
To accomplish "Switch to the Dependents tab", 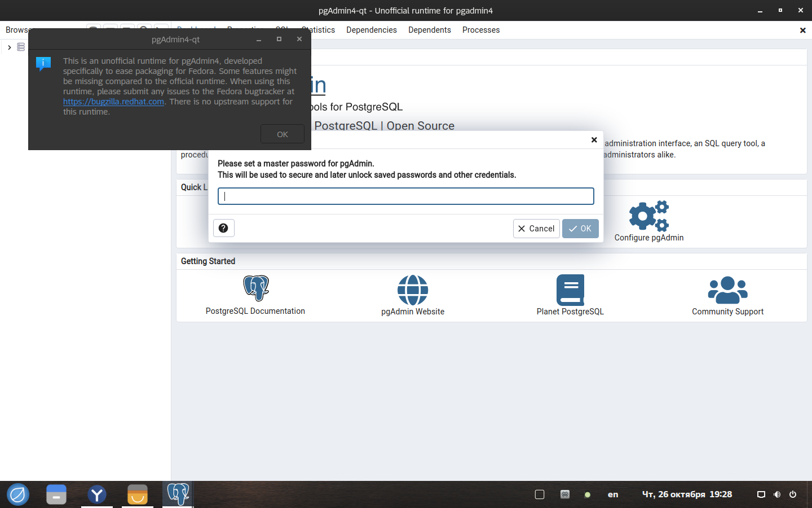I will click(430, 30).
